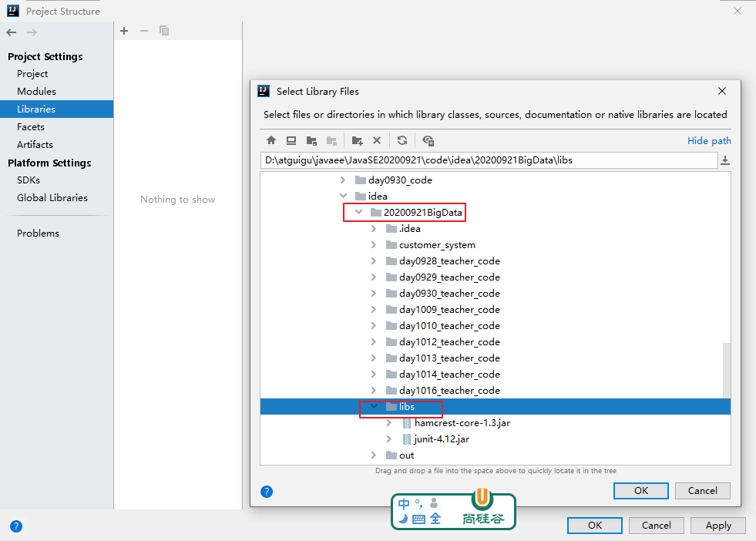Image resolution: width=756 pixels, height=541 pixels.
Task: Show Problems page
Action: pyautogui.click(x=38, y=233)
